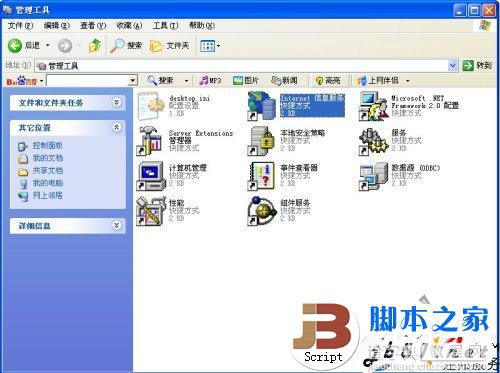The width and height of the screenshot is (500, 373).
Task: Click the green 转到 go button
Action: (x=477, y=65)
